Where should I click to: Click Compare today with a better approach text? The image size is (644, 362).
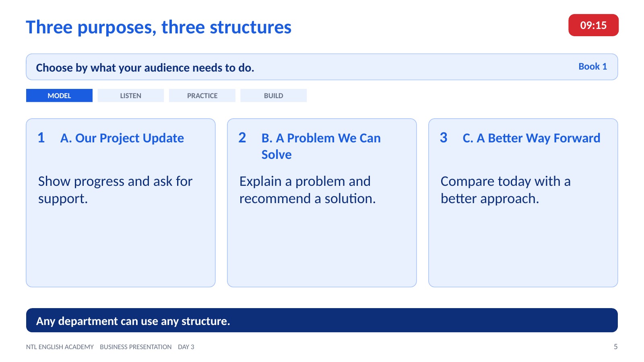[x=506, y=190]
